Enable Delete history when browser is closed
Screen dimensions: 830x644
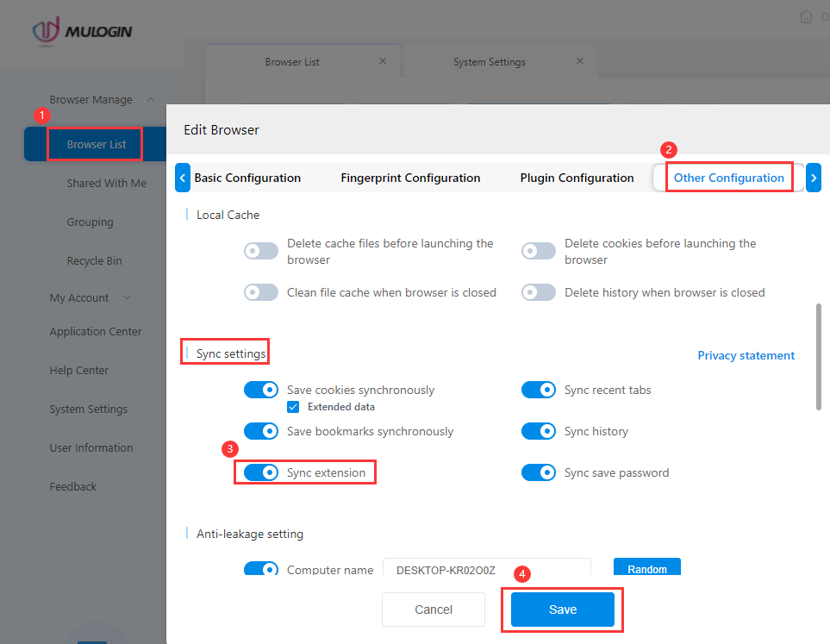tap(539, 292)
